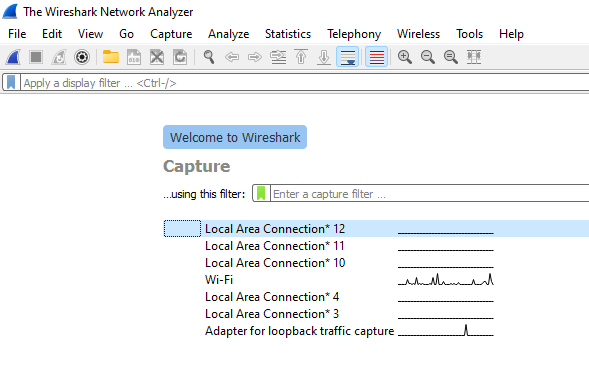Open the File menu

click(17, 34)
